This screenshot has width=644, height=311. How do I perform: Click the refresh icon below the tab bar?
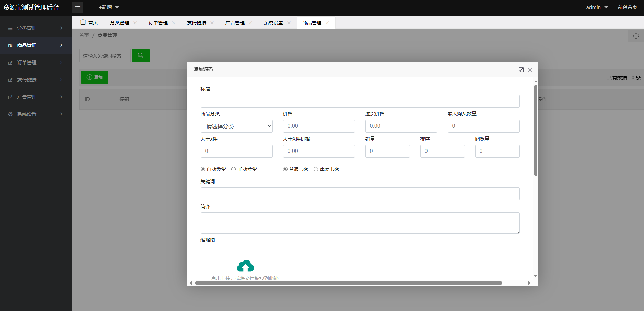[x=636, y=36]
